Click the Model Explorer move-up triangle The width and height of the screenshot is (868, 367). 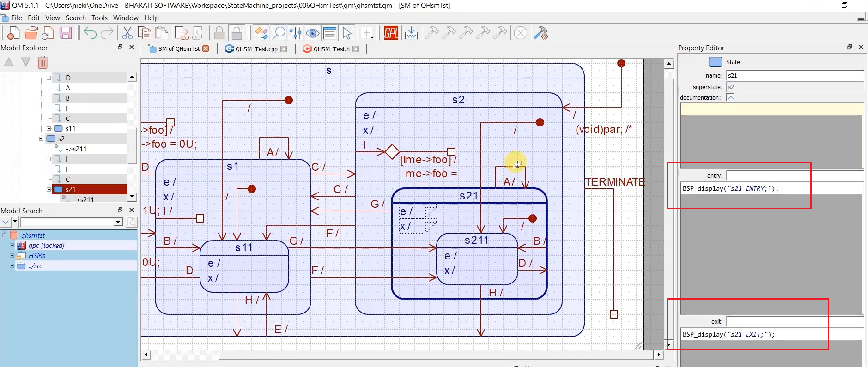click(x=9, y=62)
